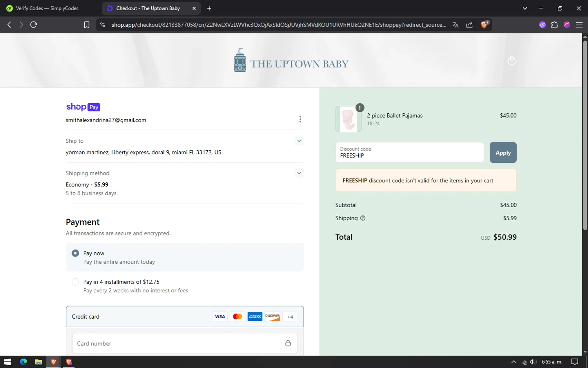The height and width of the screenshot is (368, 588).
Task: Open the Shop Pay account options menu
Action: coord(300,119)
